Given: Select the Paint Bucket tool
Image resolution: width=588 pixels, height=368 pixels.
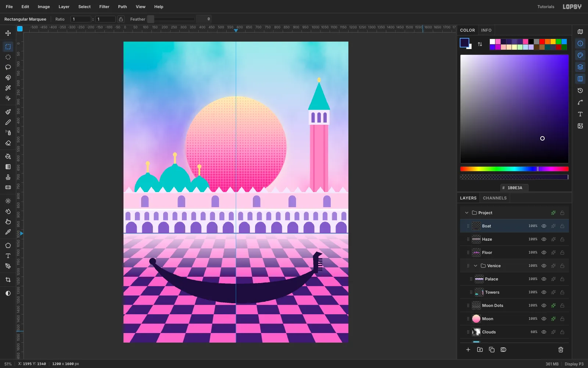Looking at the screenshot, I should tap(8, 156).
